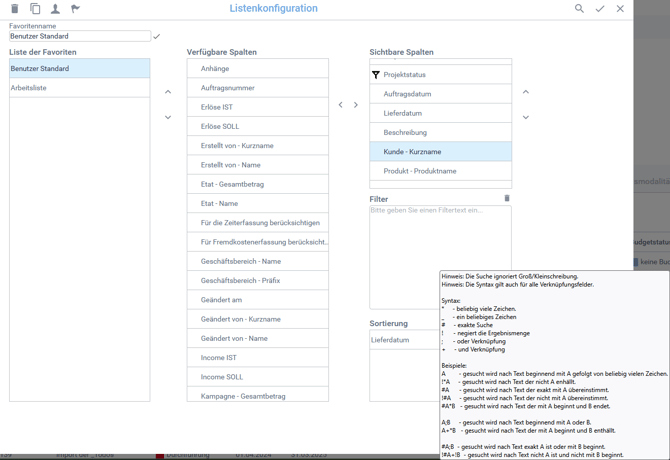Add selected column using right arrow
The width and height of the screenshot is (670, 460).
(356, 105)
